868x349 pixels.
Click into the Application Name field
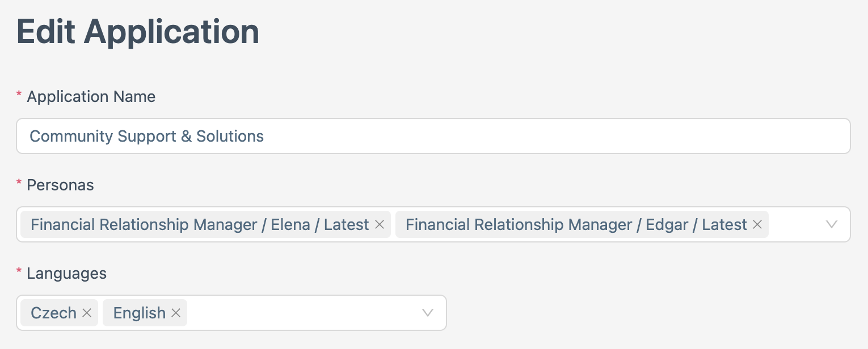click(x=431, y=136)
